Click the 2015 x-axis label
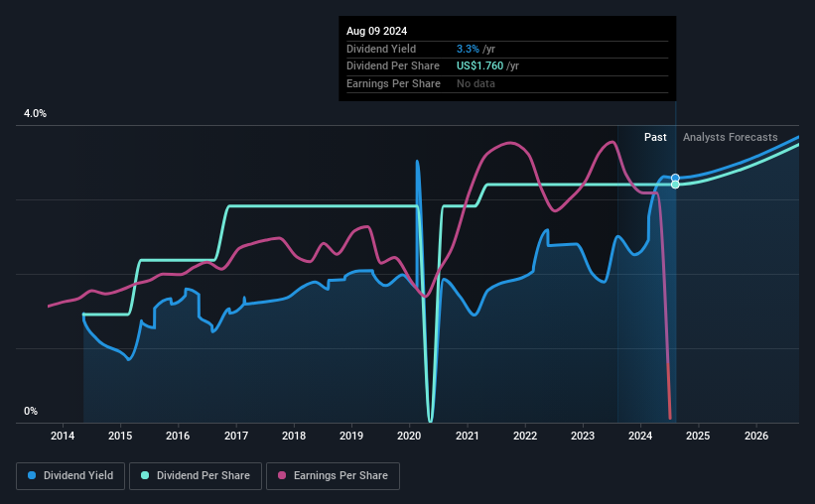 [x=120, y=436]
